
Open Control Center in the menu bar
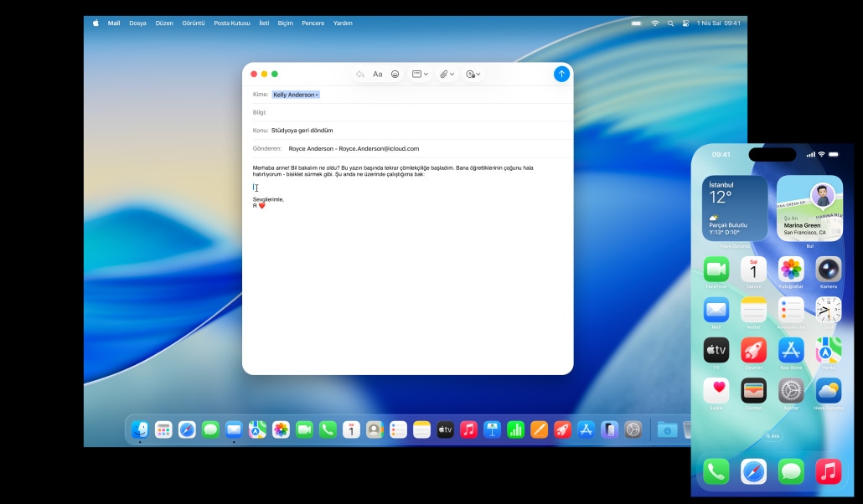[685, 23]
